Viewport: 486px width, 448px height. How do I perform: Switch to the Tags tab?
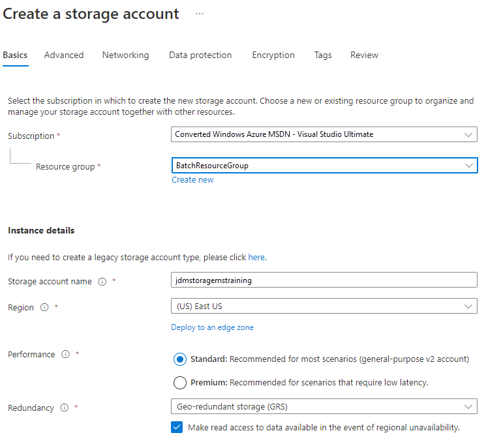click(323, 55)
